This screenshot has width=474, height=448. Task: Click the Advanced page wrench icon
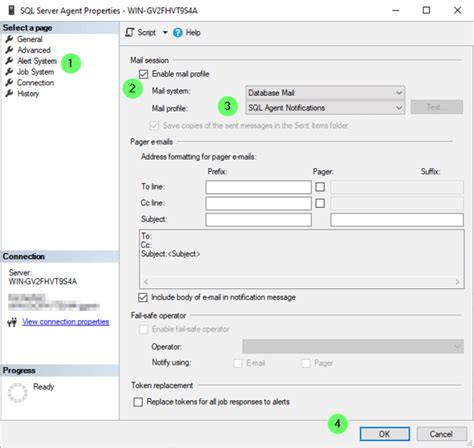coord(9,50)
